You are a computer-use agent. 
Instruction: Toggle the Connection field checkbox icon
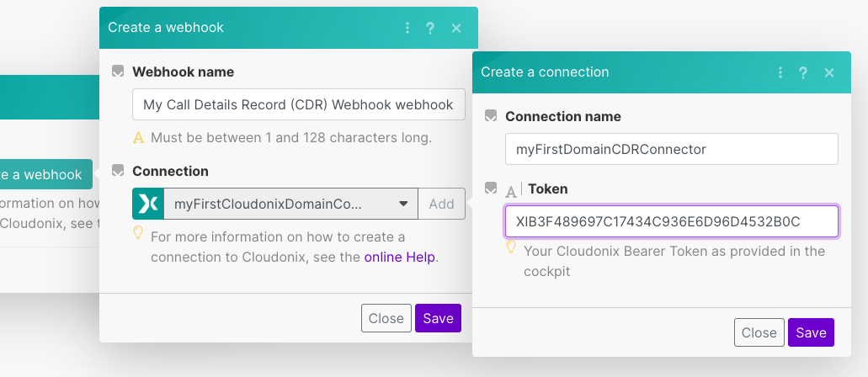click(x=118, y=171)
